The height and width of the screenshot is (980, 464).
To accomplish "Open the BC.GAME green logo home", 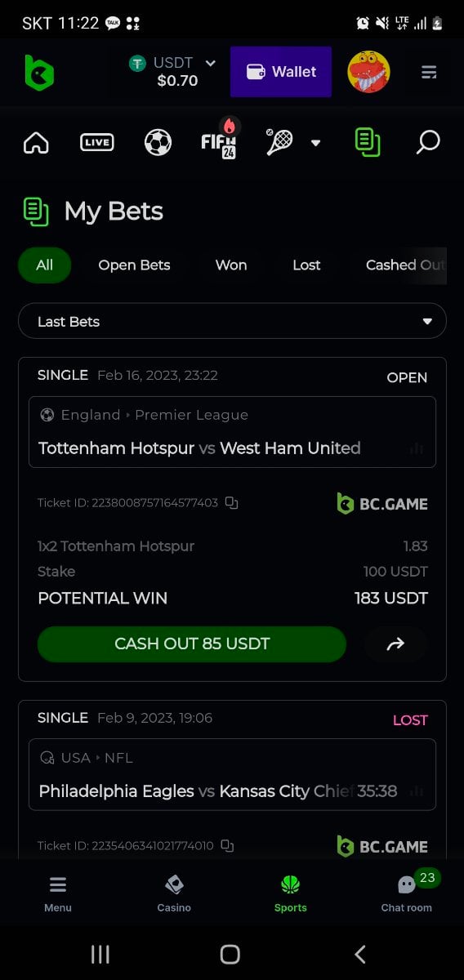I will pyautogui.click(x=39, y=73).
